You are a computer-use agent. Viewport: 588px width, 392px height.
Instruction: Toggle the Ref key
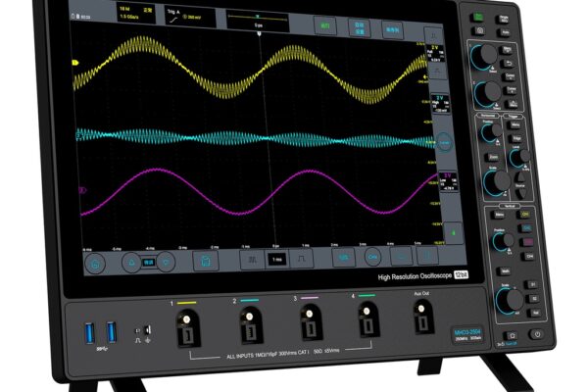coord(535,313)
